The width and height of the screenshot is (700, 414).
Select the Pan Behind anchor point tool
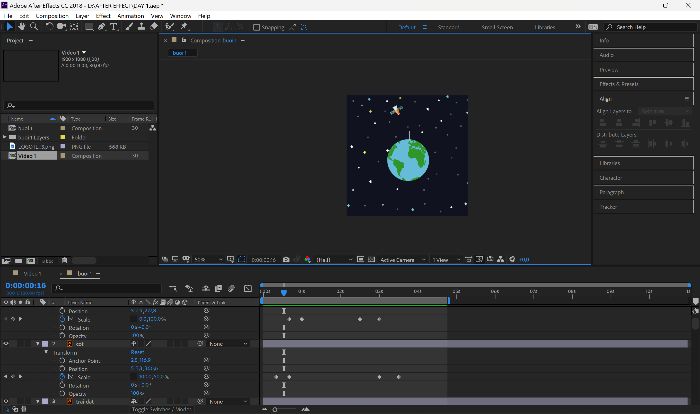[x=74, y=27]
